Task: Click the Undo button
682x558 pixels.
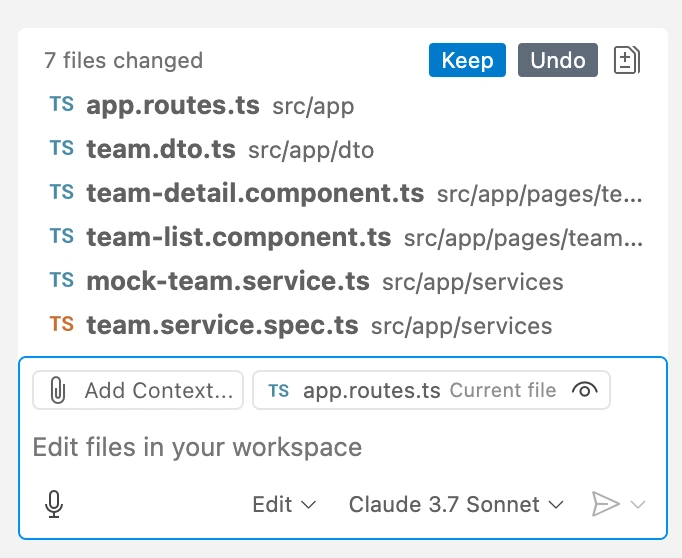Action: point(558,60)
